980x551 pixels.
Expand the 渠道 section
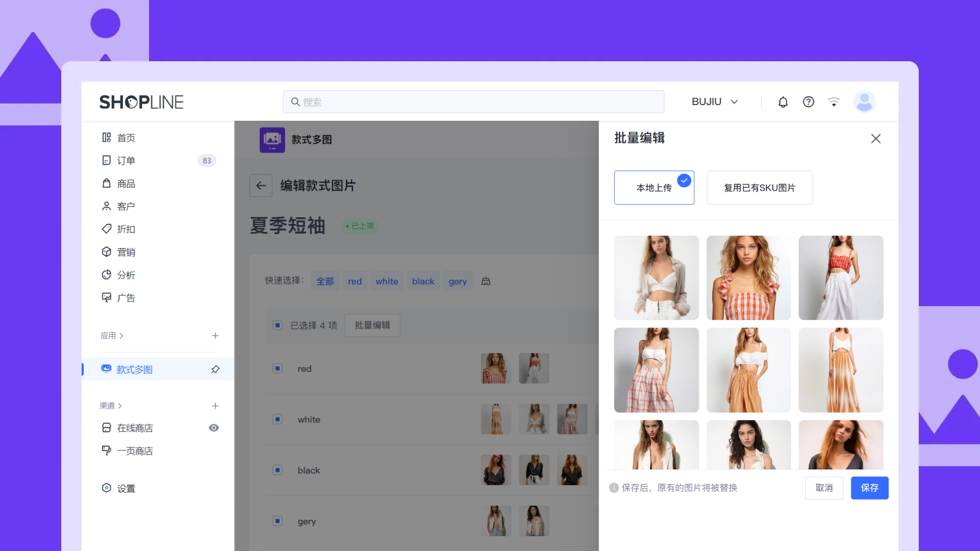pyautogui.click(x=110, y=406)
